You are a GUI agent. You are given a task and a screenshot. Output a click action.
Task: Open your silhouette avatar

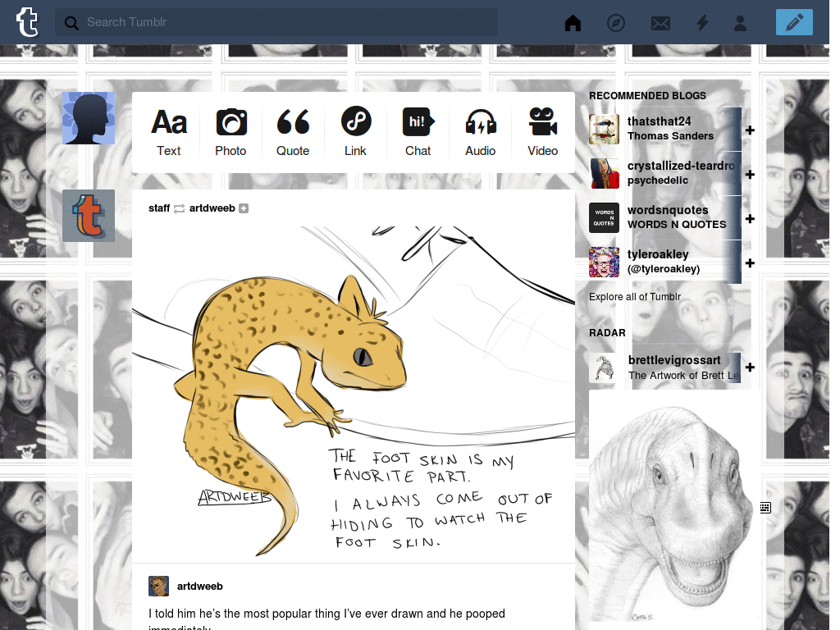click(89, 118)
